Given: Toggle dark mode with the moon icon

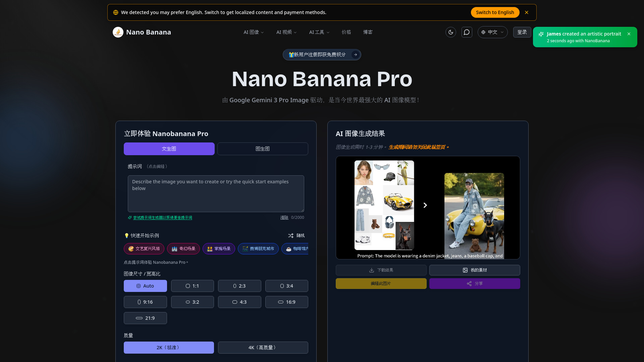Looking at the screenshot, I should pos(450,32).
